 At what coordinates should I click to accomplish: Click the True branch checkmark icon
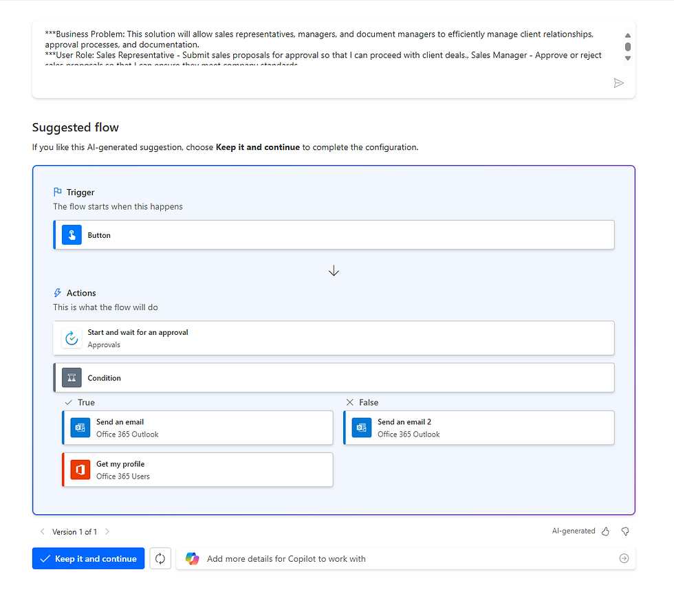coord(68,402)
